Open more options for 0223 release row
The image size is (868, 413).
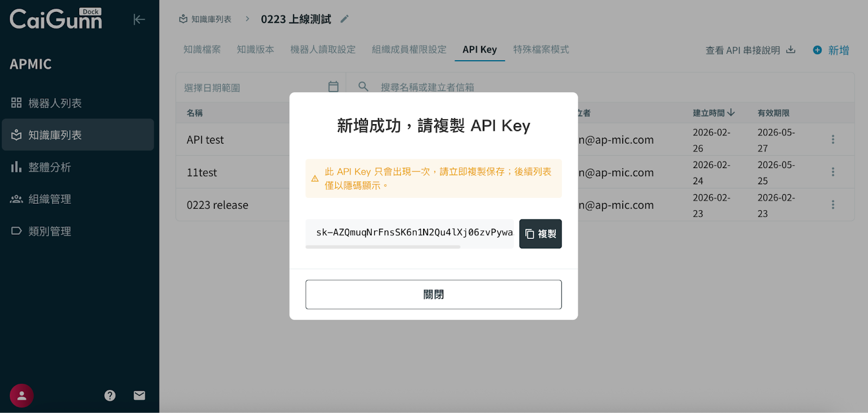point(833,205)
